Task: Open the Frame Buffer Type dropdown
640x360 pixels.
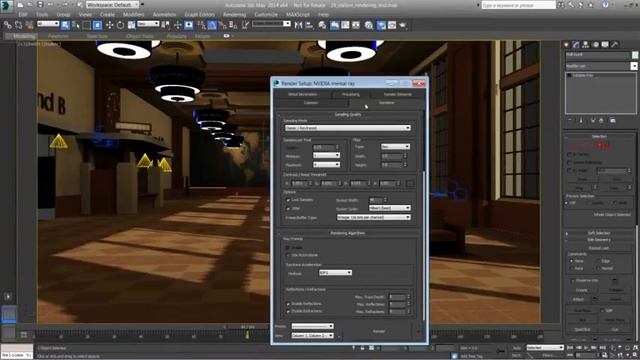Action: click(373, 218)
